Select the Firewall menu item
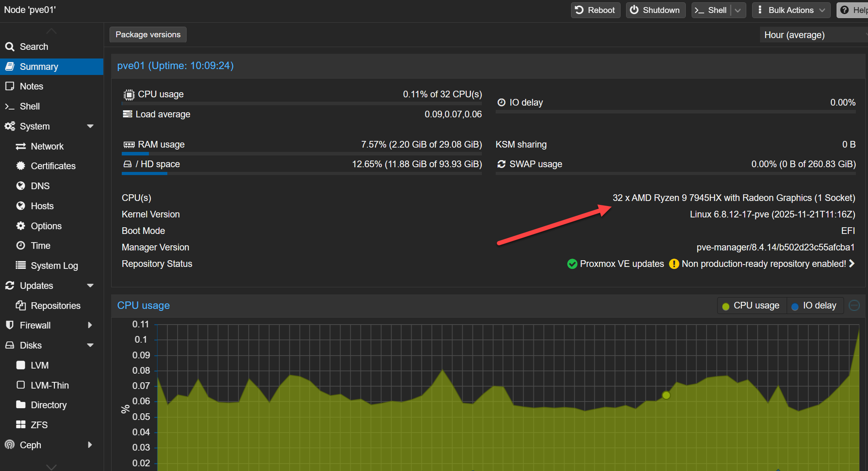Viewport: 868px width, 471px height. (35, 325)
